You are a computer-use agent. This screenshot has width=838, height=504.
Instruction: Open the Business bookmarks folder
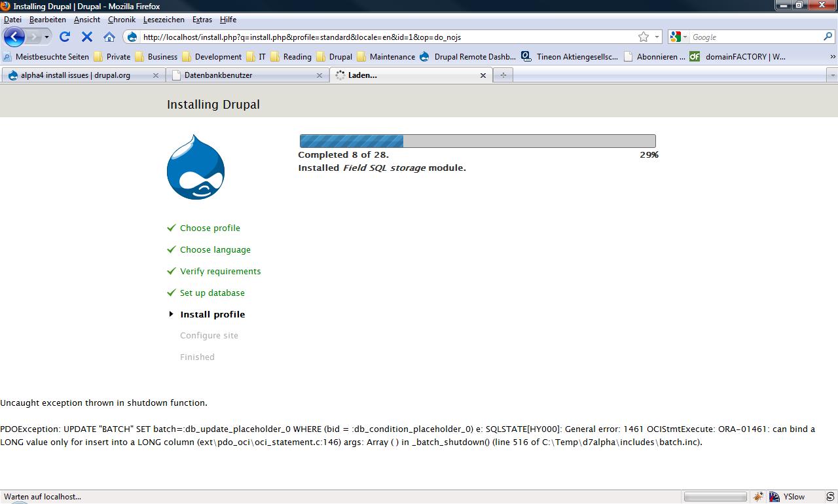click(x=156, y=57)
